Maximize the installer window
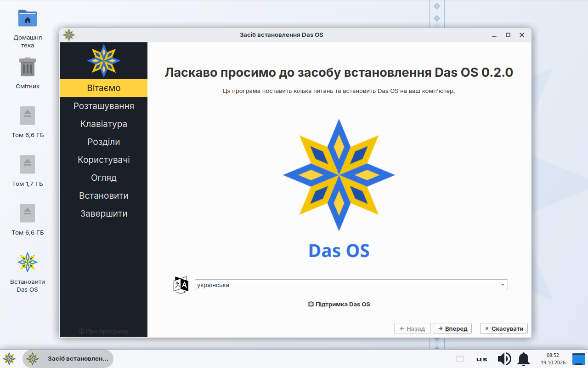 (508, 35)
